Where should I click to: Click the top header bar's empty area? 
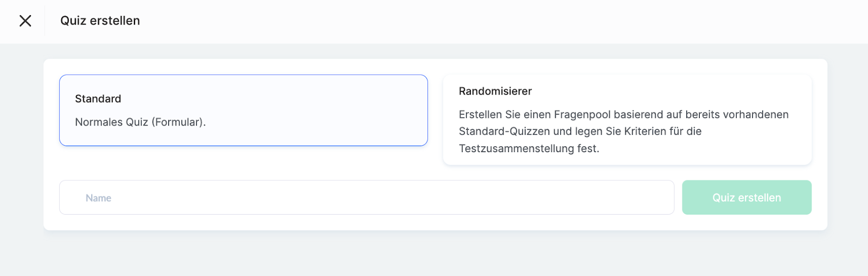tap(488, 21)
